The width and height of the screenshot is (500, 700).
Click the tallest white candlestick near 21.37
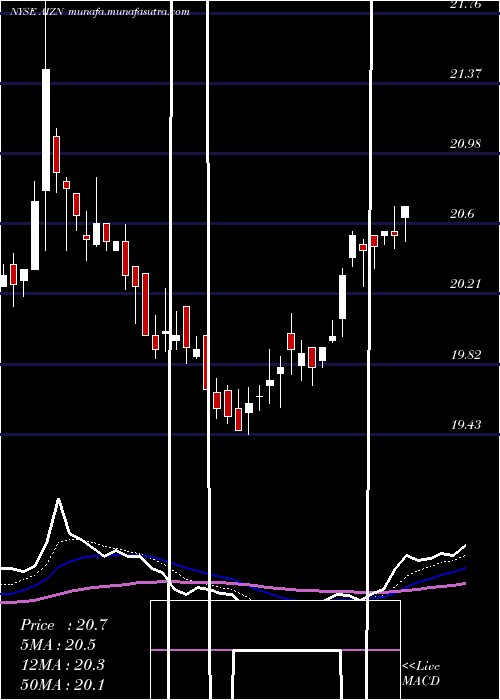pyautogui.click(x=46, y=130)
